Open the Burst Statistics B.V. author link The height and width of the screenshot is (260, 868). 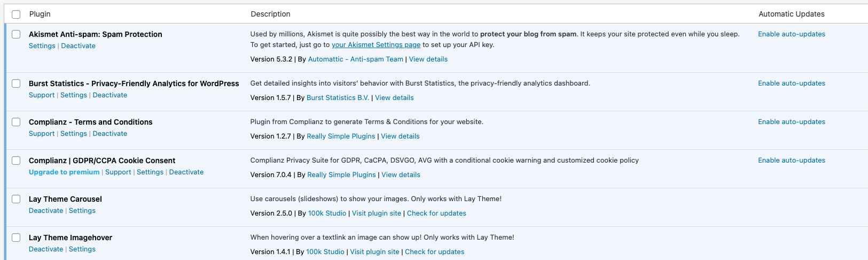coord(338,98)
